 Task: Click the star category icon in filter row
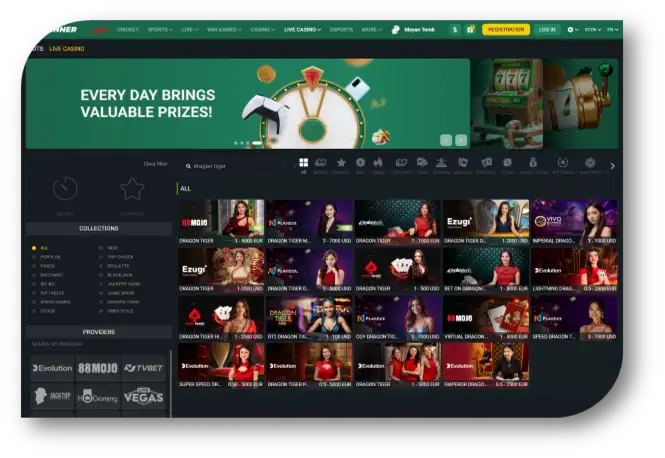(341, 163)
